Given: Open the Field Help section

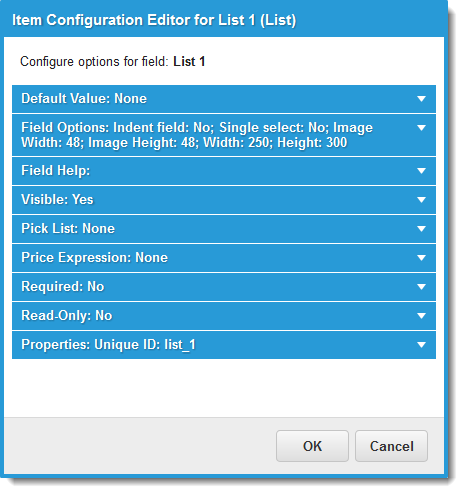Looking at the screenshot, I should click(224, 171).
